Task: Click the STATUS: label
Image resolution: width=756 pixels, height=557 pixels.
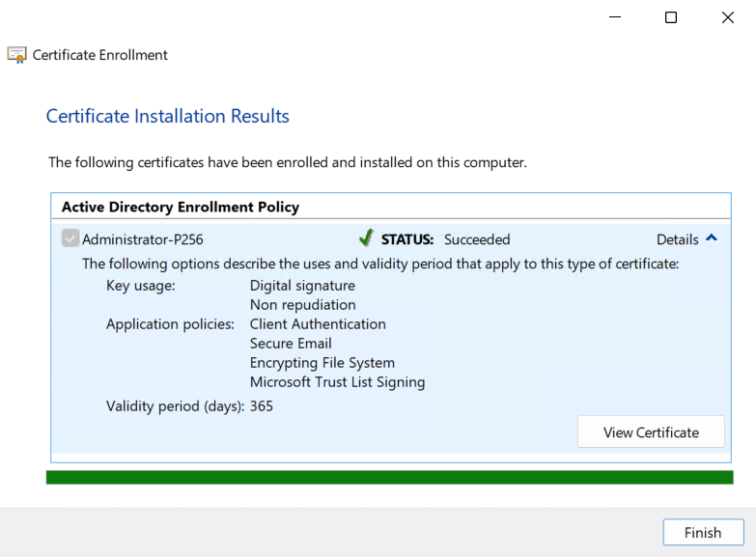Action: pyautogui.click(x=407, y=239)
